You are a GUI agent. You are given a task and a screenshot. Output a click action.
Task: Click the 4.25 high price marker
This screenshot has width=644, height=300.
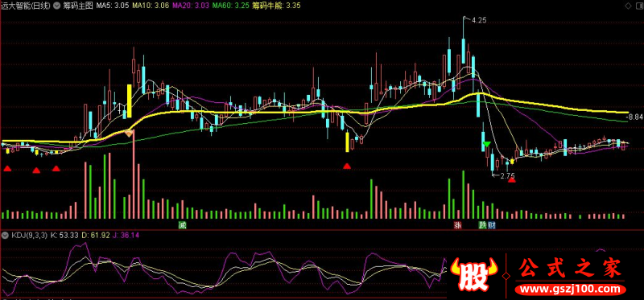pyautogui.click(x=479, y=19)
